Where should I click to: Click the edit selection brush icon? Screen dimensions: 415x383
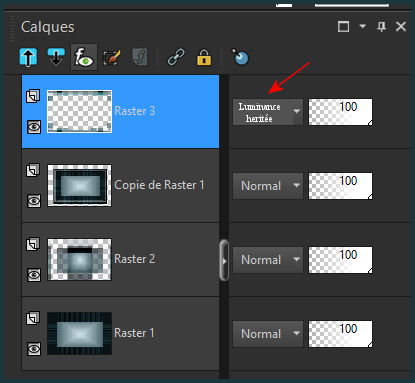tap(112, 58)
